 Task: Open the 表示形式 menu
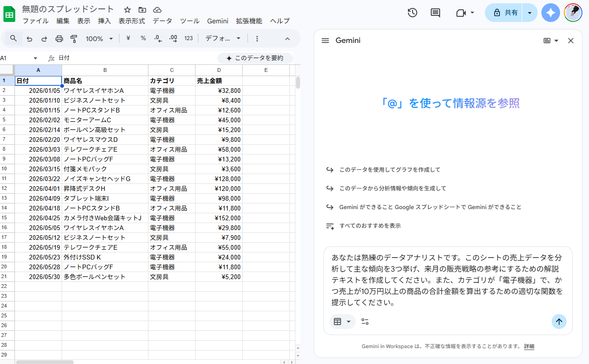tap(132, 21)
